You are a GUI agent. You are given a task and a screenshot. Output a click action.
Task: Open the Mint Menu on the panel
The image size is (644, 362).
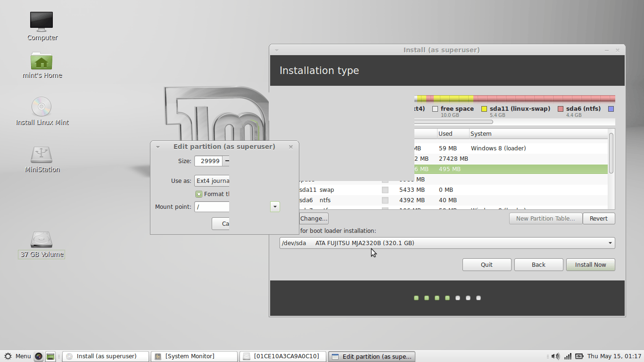(x=17, y=356)
